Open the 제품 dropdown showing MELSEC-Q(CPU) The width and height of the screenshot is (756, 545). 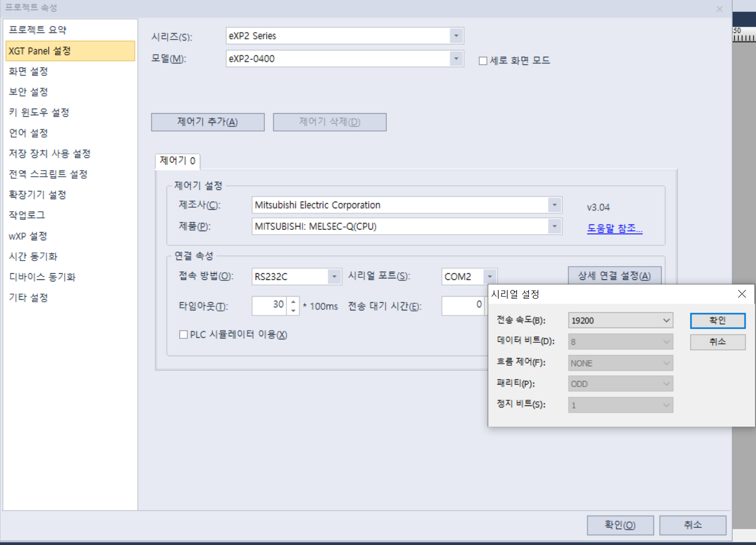point(554,226)
